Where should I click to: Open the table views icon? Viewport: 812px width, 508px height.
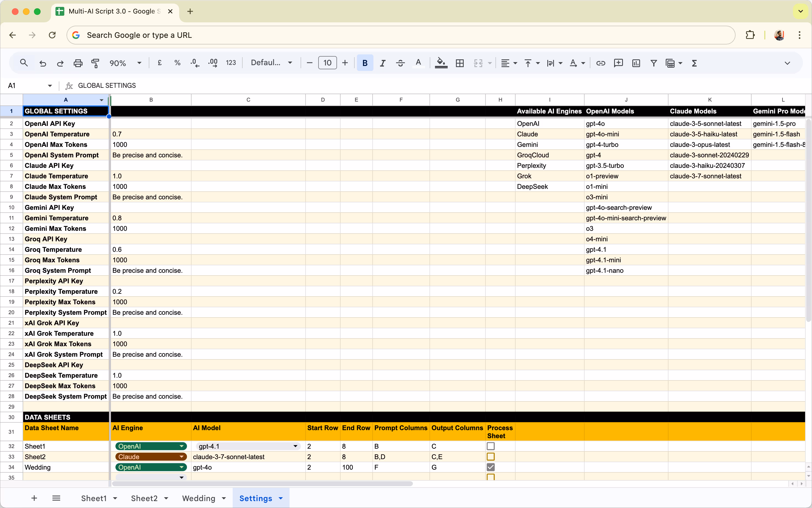670,63
